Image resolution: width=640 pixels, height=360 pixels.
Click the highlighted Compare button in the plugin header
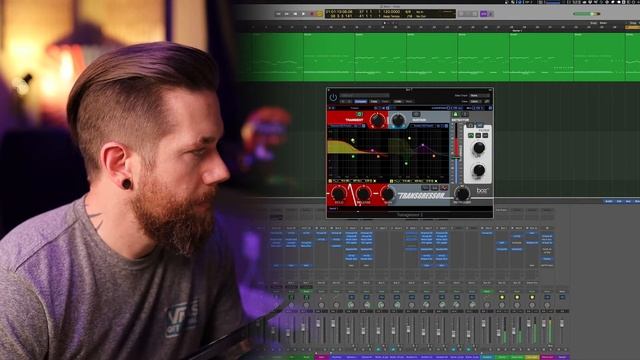tap(360, 101)
